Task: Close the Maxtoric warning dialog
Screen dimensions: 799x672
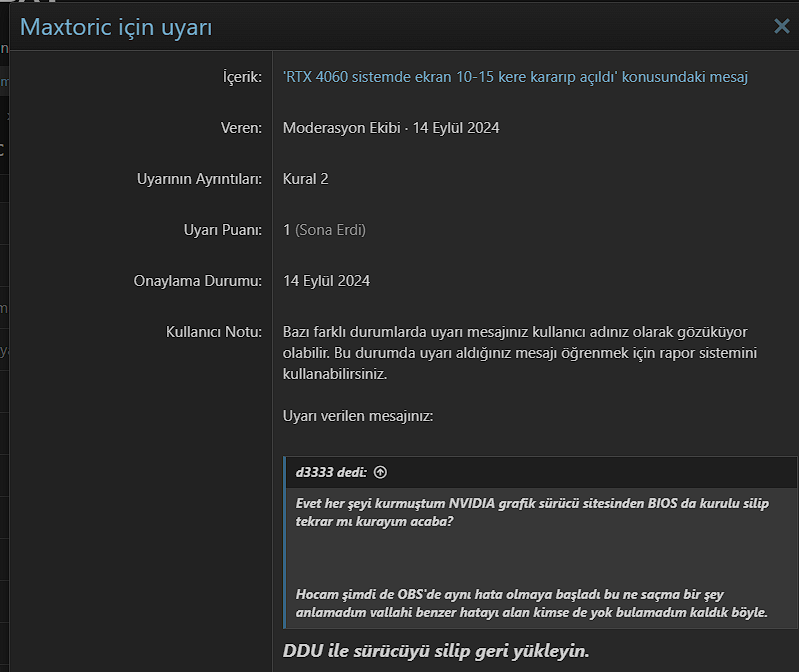Action: coord(781,27)
